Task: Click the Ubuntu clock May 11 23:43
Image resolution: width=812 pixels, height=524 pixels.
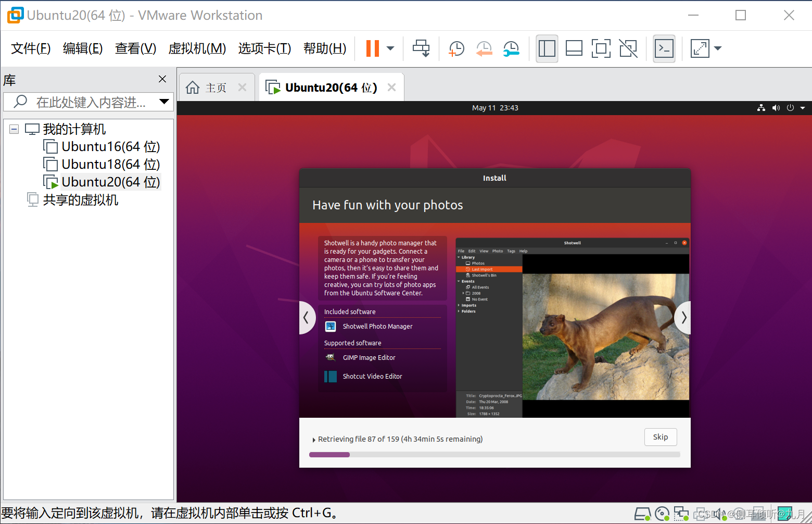Action: click(495, 108)
